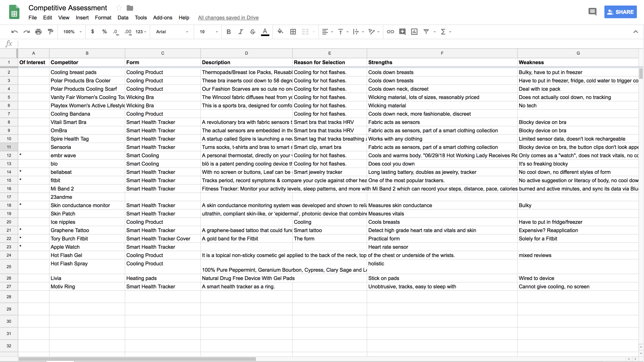Open the comments speech bubble icon
The width and height of the screenshot is (644, 362).
coord(592,12)
